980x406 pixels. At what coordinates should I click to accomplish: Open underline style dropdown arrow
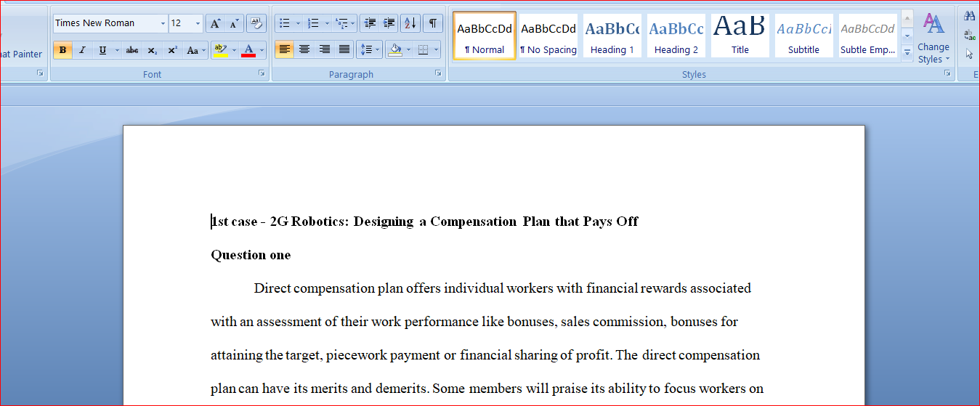pos(117,50)
